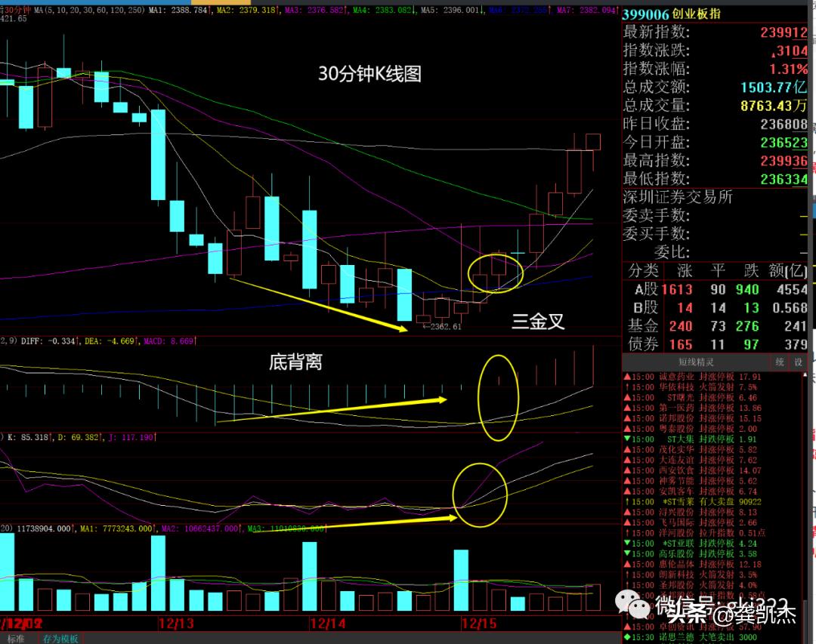Click the 30分钟 period label
This screenshot has width=816, height=644.
click(x=17, y=10)
